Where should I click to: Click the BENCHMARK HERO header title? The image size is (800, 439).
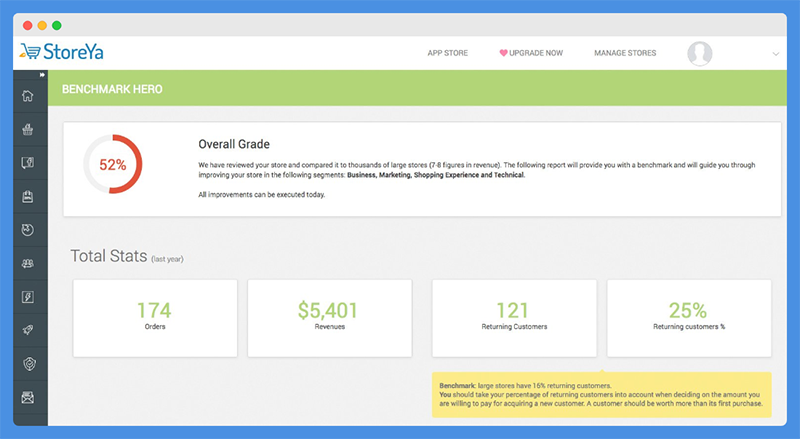click(x=112, y=89)
